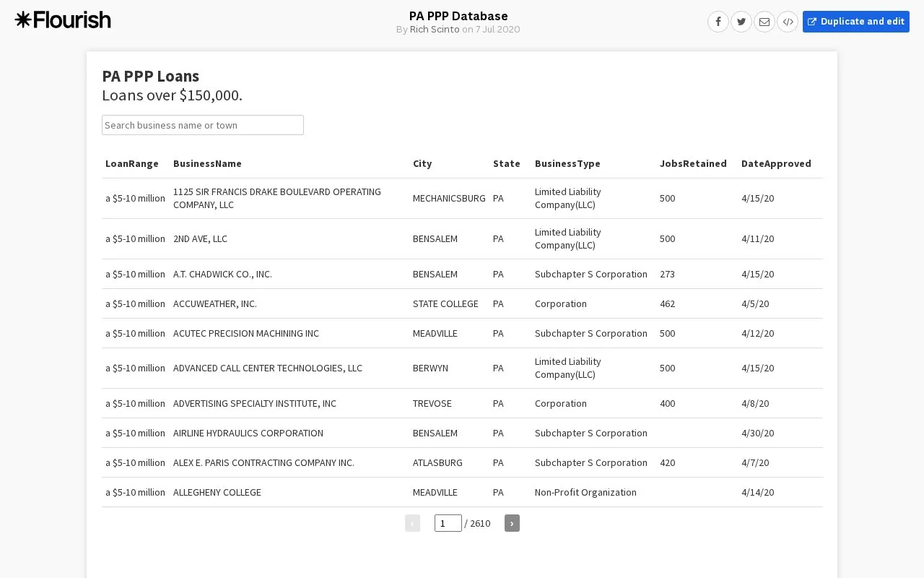This screenshot has width=924, height=578.
Task: Click STATE COLLEGE city cell
Action: pos(445,303)
